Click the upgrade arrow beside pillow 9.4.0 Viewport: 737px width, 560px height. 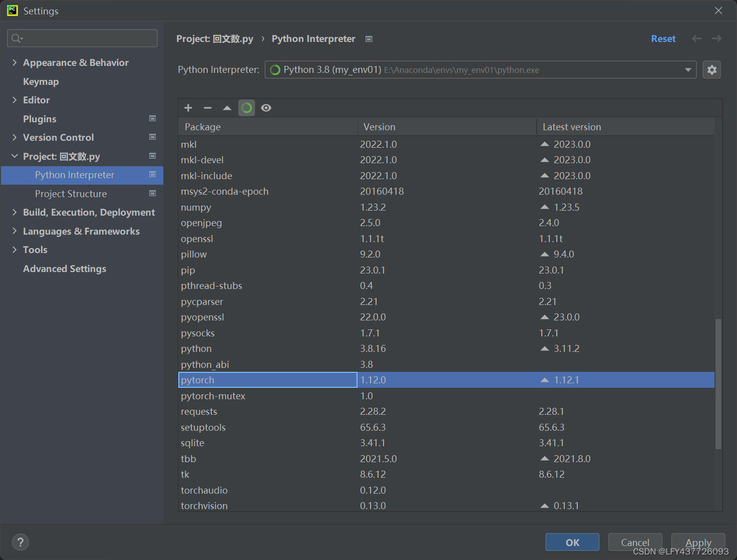[545, 254]
